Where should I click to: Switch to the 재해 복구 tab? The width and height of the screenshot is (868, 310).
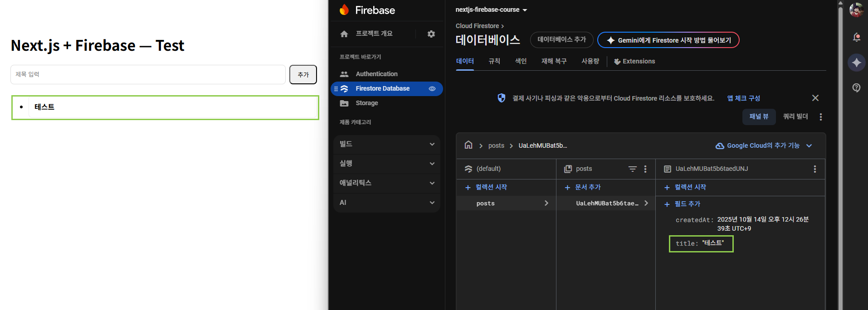[554, 61]
